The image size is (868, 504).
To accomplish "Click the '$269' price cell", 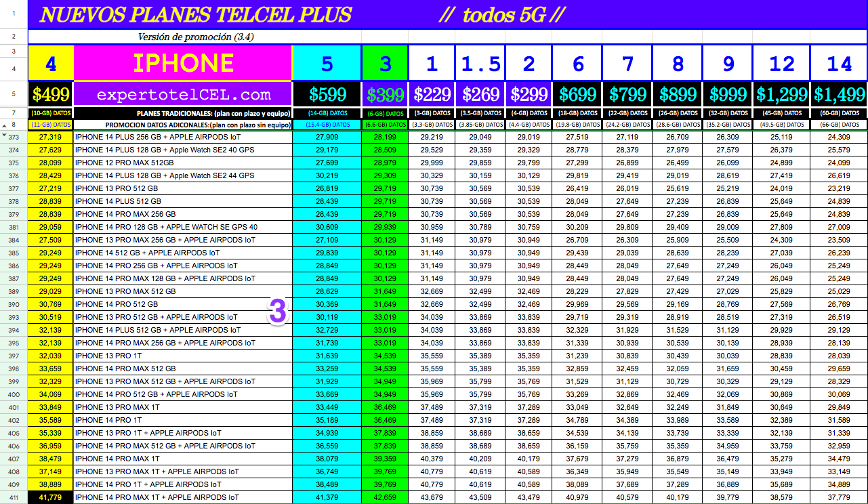I will pos(480,94).
